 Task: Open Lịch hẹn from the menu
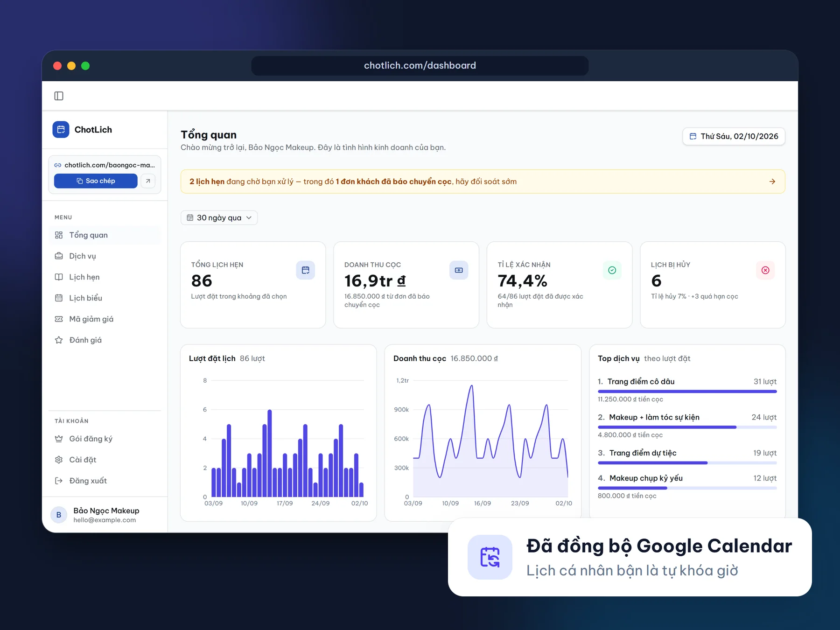tap(105, 277)
